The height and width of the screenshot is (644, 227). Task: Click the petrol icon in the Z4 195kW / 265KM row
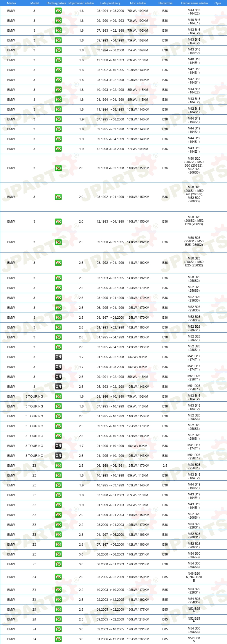pyautogui.click(x=58, y=639)
